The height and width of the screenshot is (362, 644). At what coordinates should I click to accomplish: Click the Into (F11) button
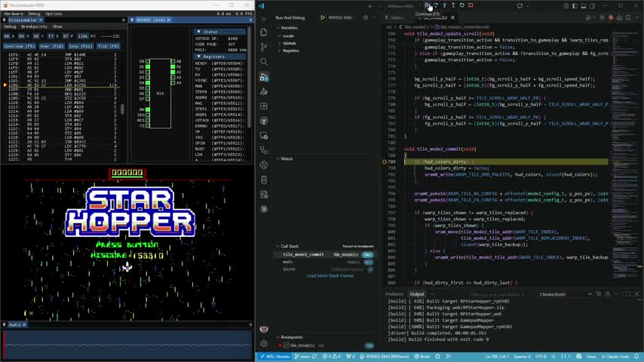(81, 47)
